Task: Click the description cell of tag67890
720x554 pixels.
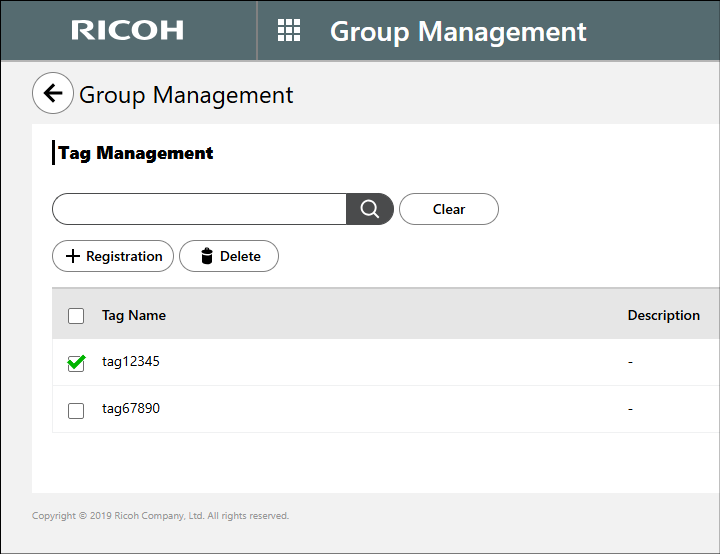Action: click(630, 409)
